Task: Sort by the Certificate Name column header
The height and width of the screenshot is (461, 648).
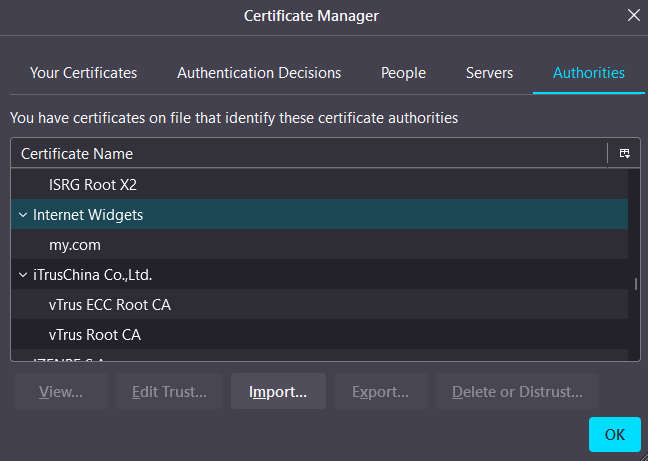Action: coord(300,154)
